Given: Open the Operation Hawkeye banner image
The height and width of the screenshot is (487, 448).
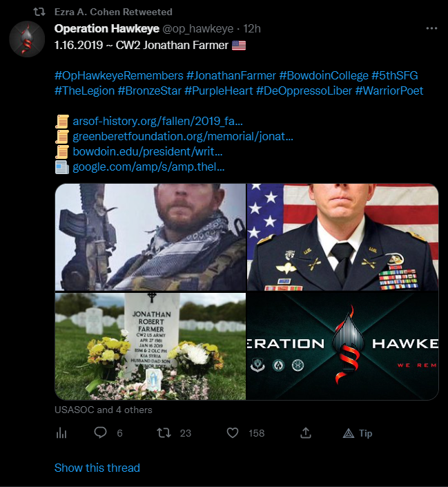Looking at the screenshot, I should tap(343, 346).
